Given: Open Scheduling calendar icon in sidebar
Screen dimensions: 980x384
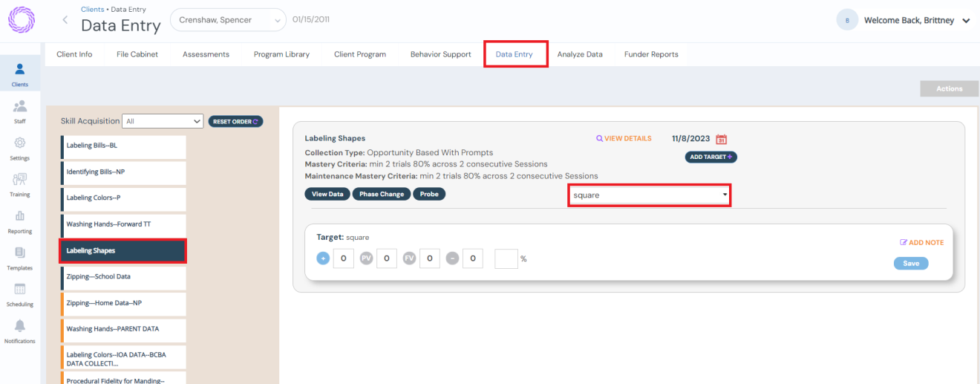Looking at the screenshot, I should pos(20,290).
